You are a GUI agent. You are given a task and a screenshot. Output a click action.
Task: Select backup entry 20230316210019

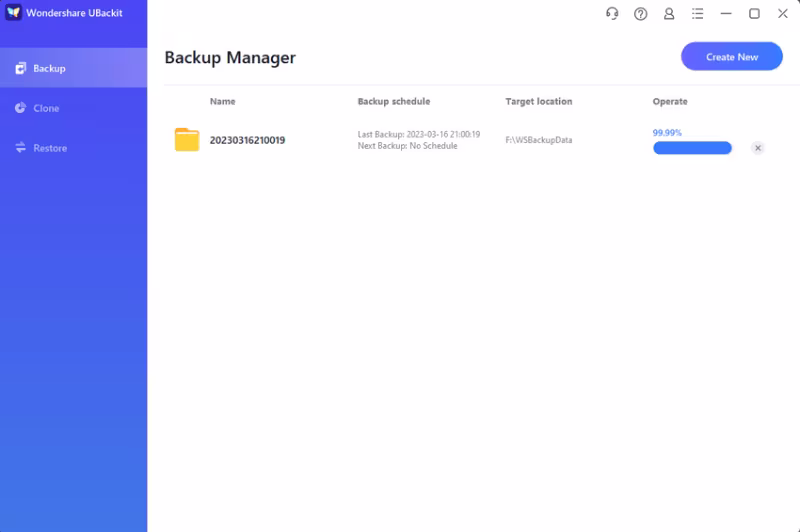[x=247, y=140]
